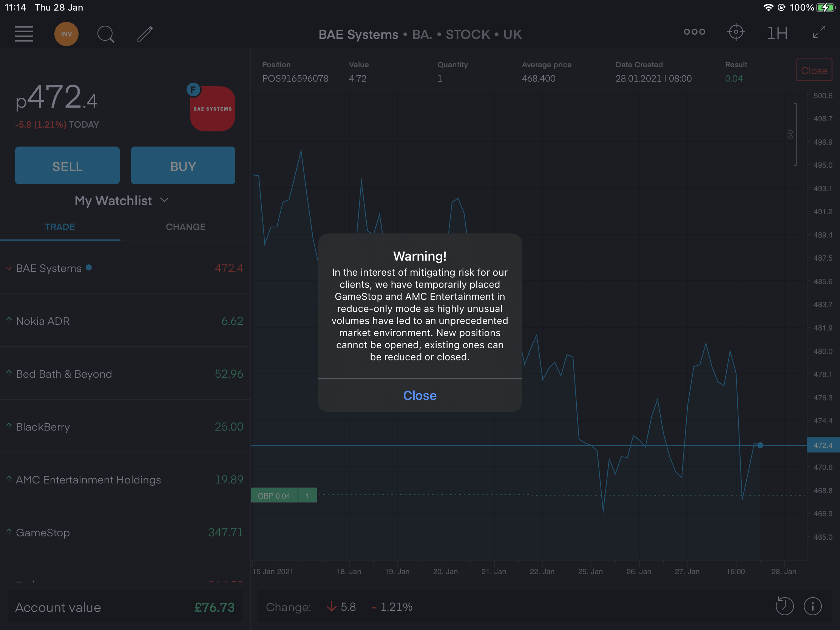Screen dimensions: 840x630
Task: Tap the blue F badge on logo
Action: tap(193, 90)
